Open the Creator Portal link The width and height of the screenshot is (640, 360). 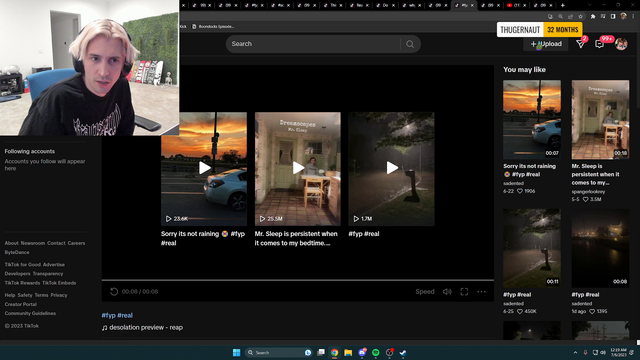[x=20, y=304]
